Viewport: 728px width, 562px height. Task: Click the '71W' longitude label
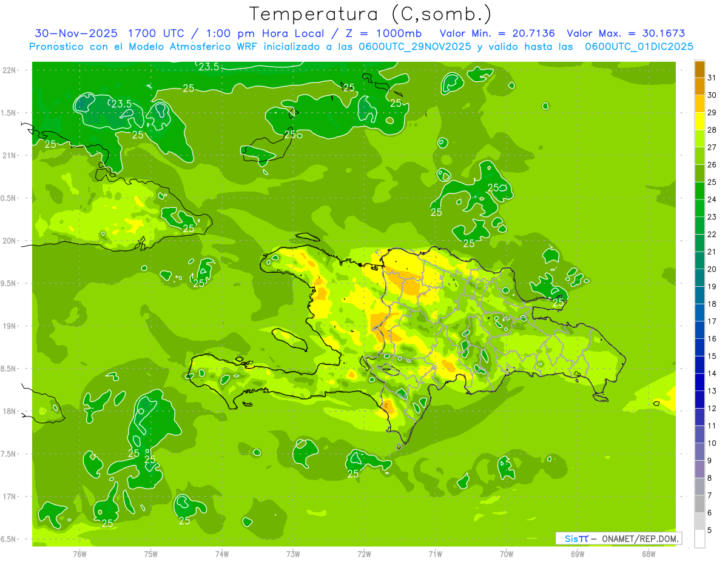click(435, 554)
